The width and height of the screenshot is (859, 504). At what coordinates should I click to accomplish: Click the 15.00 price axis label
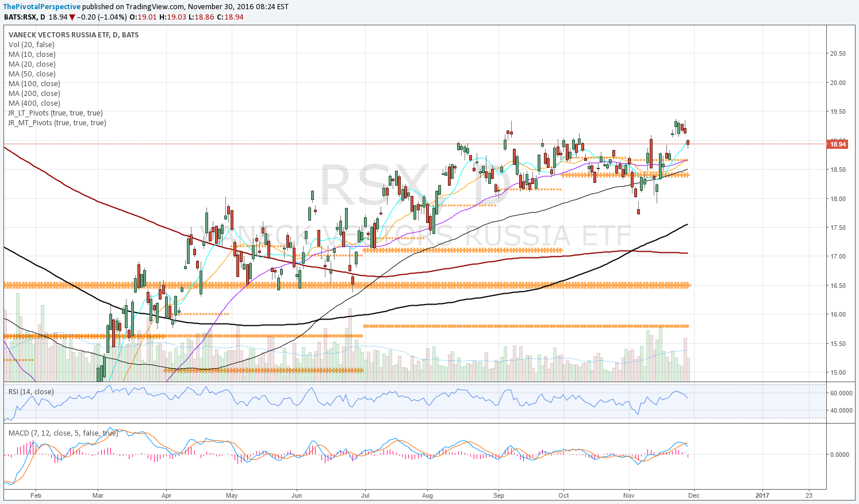(x=838, y=372)
